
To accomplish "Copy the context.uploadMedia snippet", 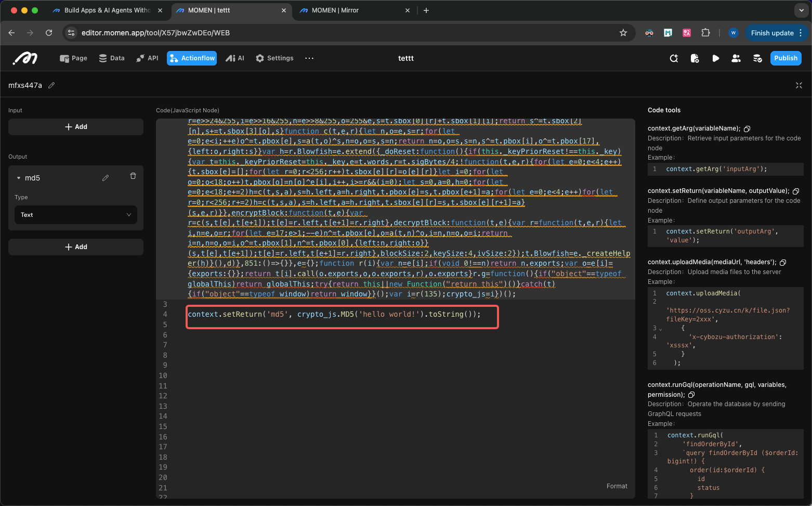I will pos(783,262).
